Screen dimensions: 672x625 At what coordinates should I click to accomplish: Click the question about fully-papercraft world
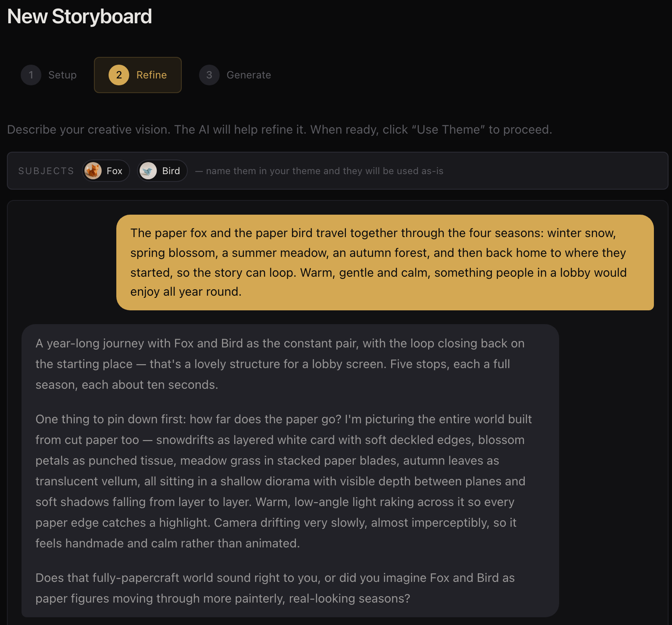(275, 588)
